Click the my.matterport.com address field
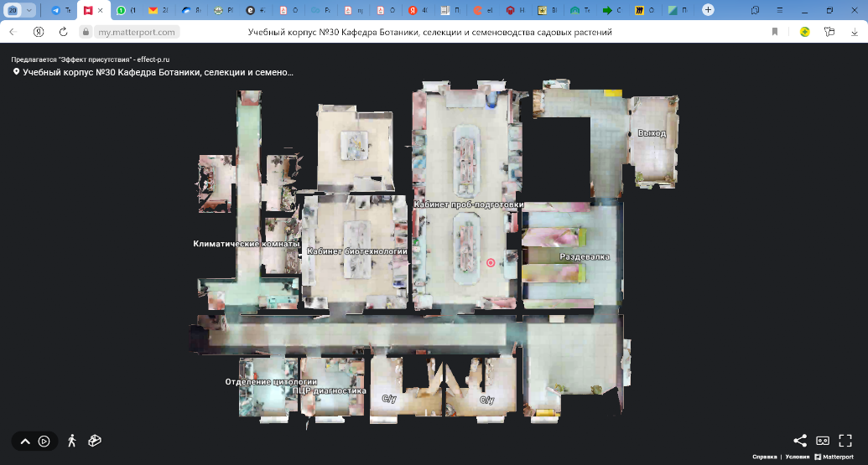Screen dimensions: 868x465 [136, 32]
